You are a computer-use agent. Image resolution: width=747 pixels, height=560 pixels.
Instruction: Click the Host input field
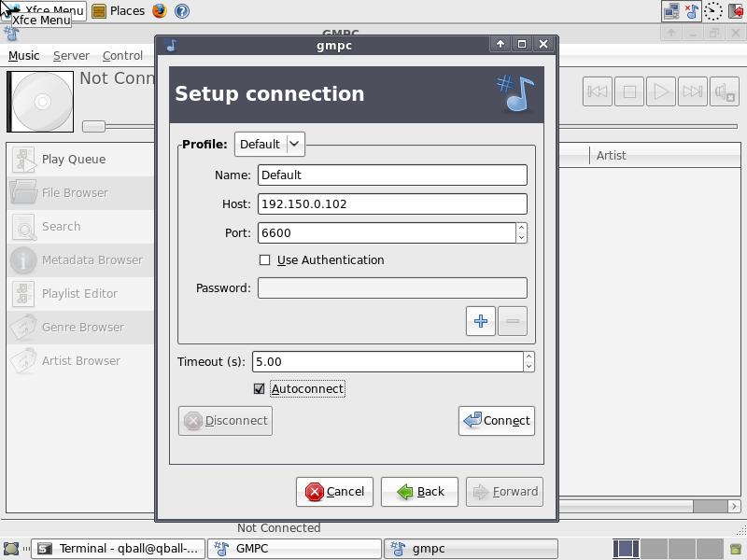coord(392,204)
